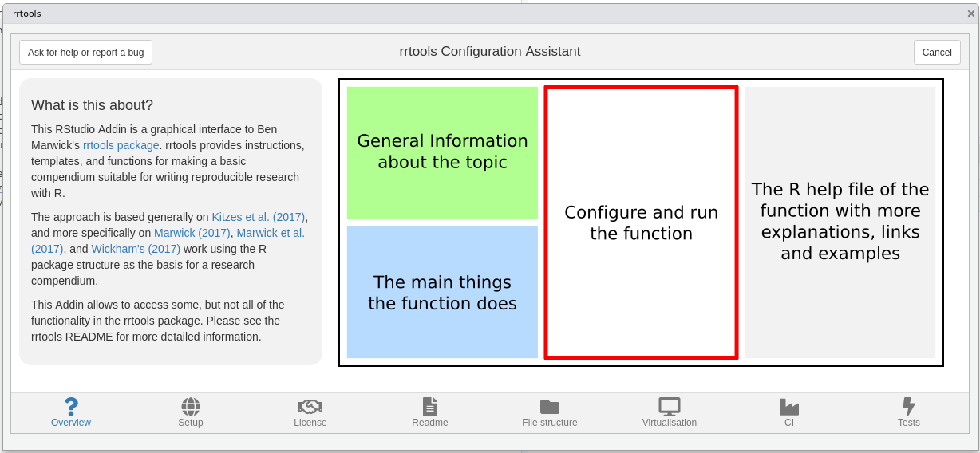The height and width of the screenshot is (453, 980).
Task: Click the overview layout diagram image
Action: (x=641, y=223)
